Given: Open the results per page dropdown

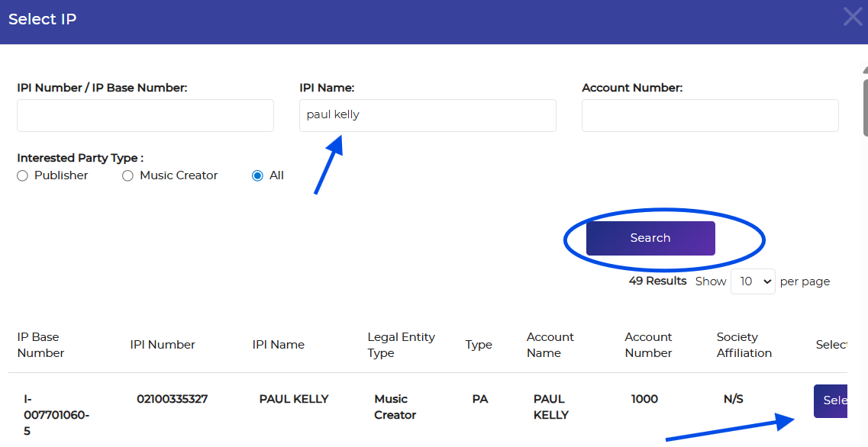Looking at the screenshot, I should point(753,281).
